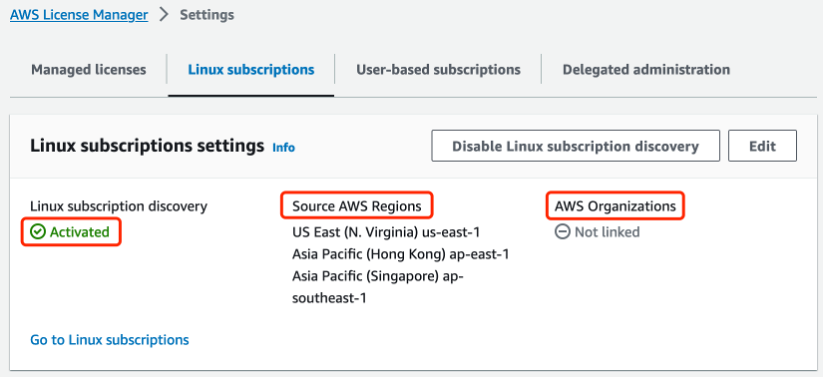The width and height of the screenshot is (824, 378).
Task: Select the Linux subscriptions tab
Action: pos(251,69)
